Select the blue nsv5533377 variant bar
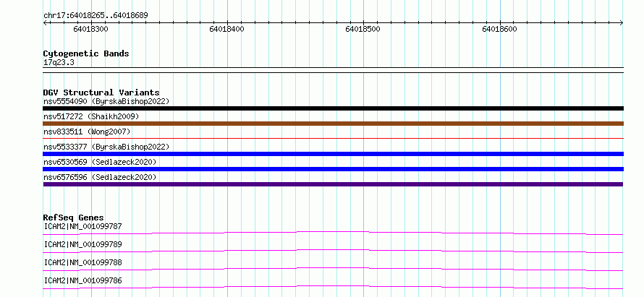Viewport: 644px width, 297px height. [x=333, y=154]
